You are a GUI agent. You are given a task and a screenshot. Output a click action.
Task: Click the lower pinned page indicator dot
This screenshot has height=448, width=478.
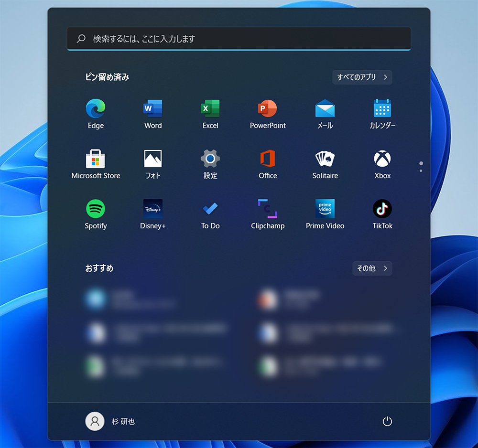coord(421,171)
